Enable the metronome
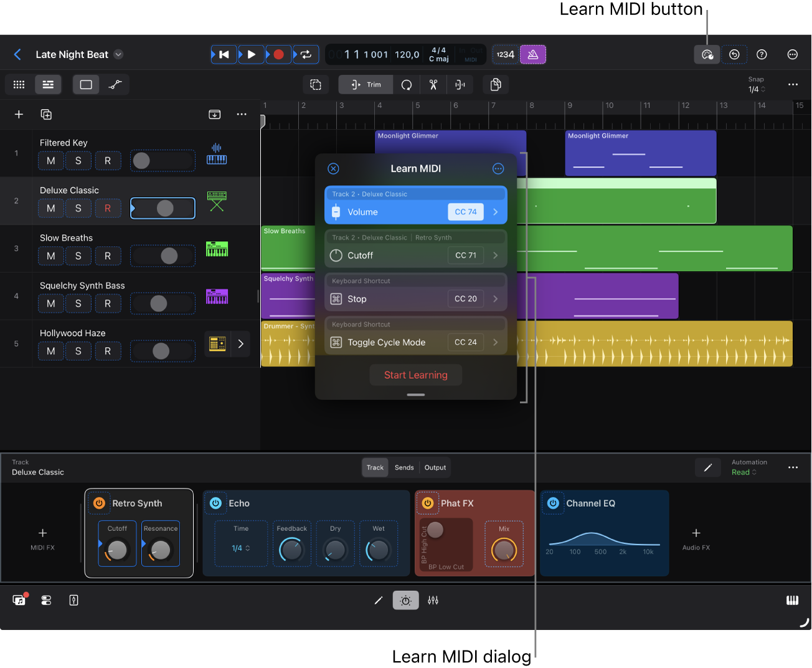The image size is (812, 668). click(x=533, y=54)
